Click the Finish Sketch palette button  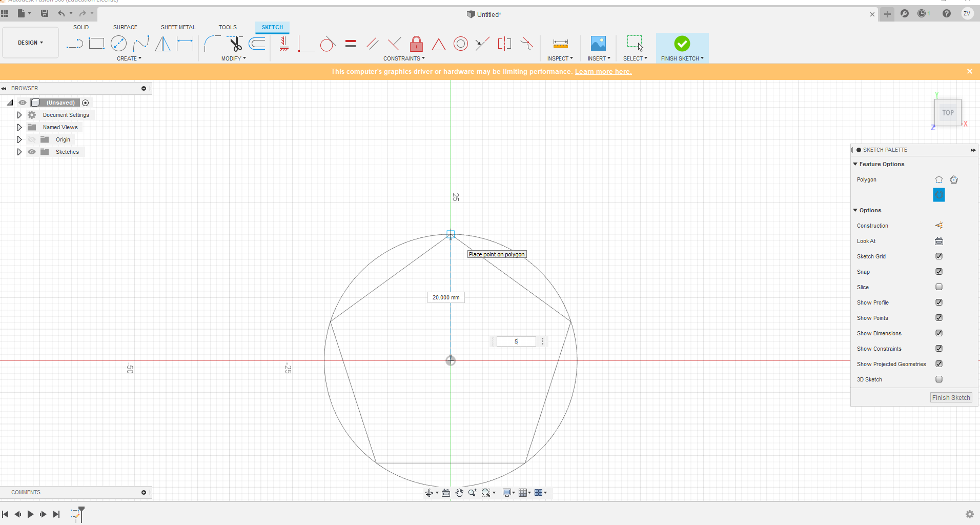[x=951, y=397]
